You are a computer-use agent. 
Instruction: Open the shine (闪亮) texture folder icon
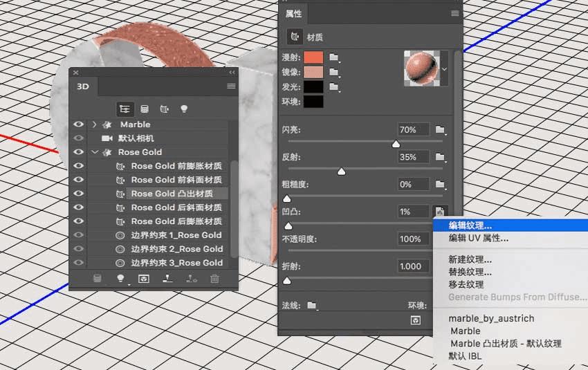tap(440, 130)
